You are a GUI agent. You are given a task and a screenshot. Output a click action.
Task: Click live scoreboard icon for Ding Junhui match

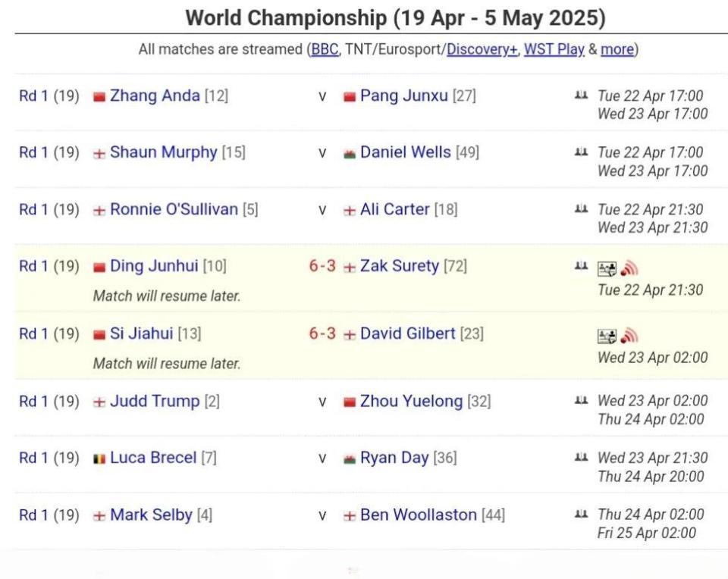607,268
